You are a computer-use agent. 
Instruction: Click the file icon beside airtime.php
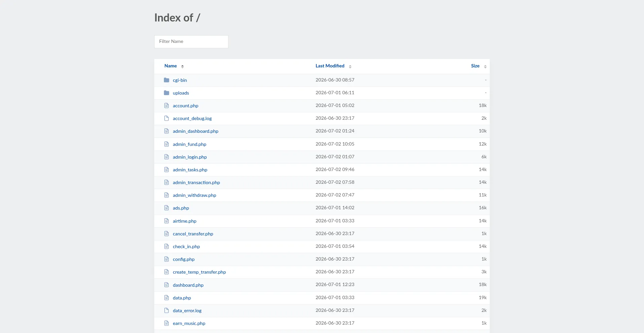[166, 221]
